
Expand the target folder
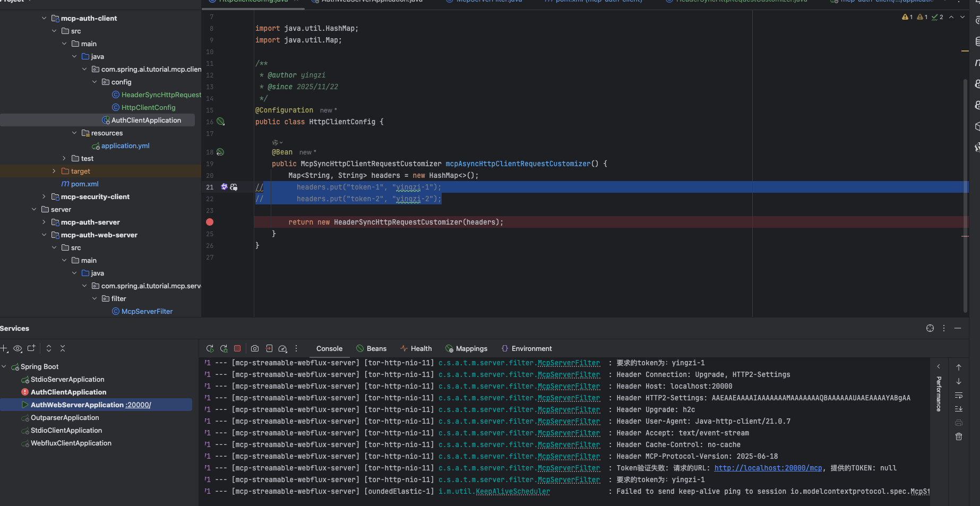[54, 171]
